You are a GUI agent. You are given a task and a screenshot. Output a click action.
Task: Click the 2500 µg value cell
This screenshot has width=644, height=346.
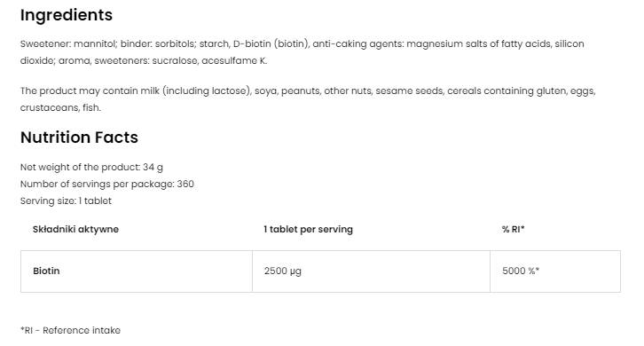point(371,271)
